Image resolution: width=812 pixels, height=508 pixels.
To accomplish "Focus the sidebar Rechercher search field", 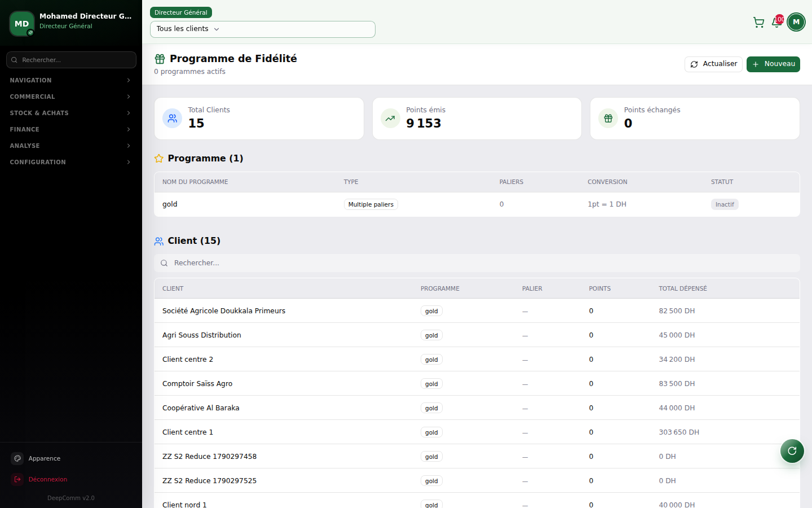I will pyautogui.click(x=71, y=60).
